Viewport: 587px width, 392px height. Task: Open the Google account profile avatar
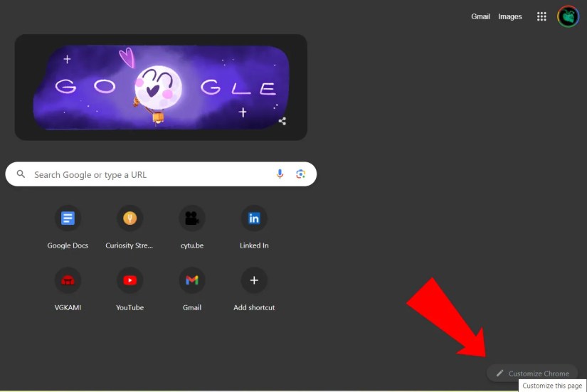(568, 16)
